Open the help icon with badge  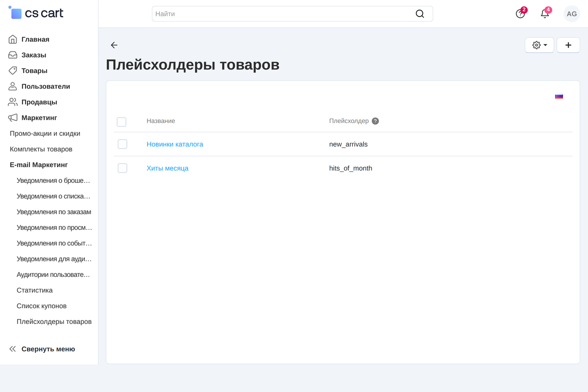(520, 14)
